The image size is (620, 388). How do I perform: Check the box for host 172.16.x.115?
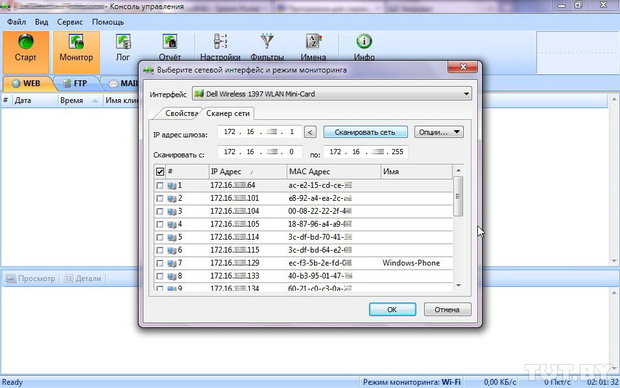point(160,250)
